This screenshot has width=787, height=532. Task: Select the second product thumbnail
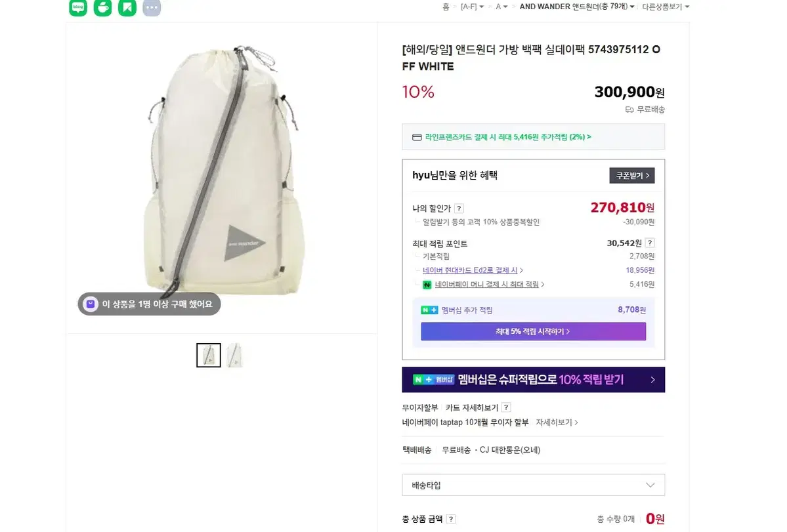click(234, 354)
